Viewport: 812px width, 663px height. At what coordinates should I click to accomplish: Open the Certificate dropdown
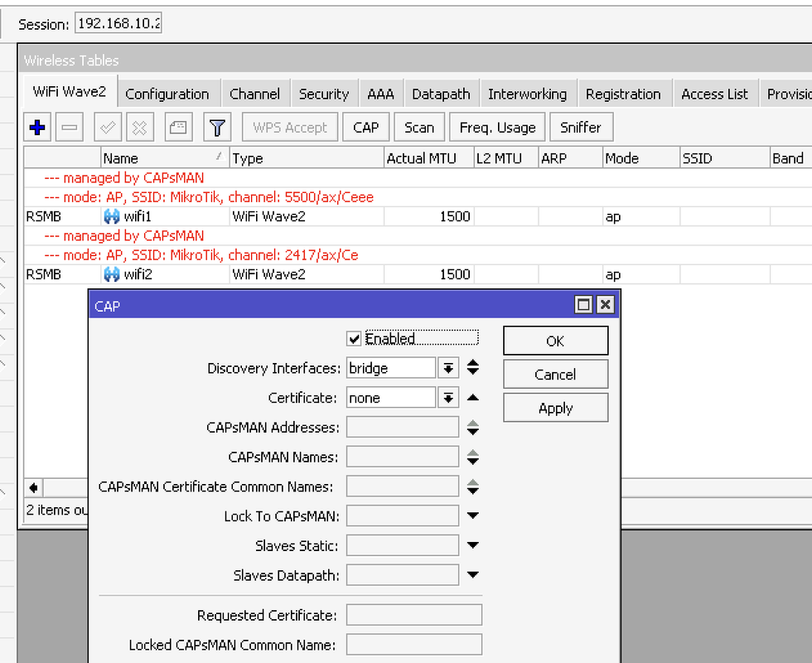448,398
